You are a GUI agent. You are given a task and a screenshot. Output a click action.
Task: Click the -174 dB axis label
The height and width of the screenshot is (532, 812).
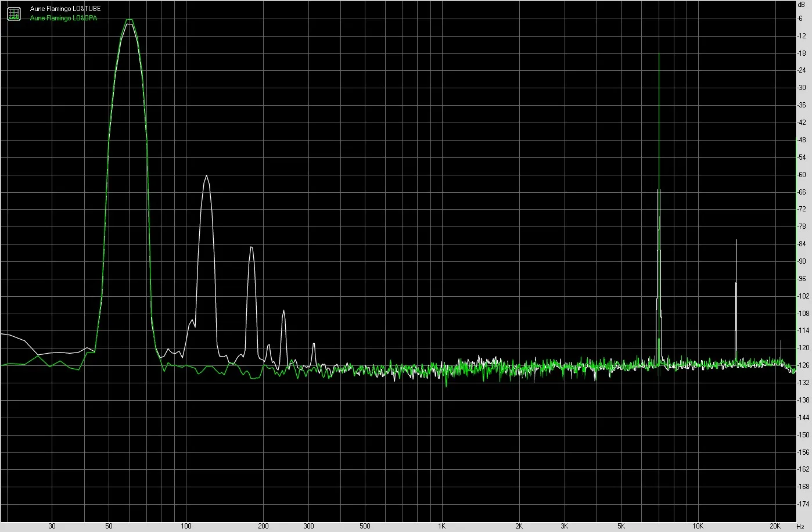tap(803, 504)
